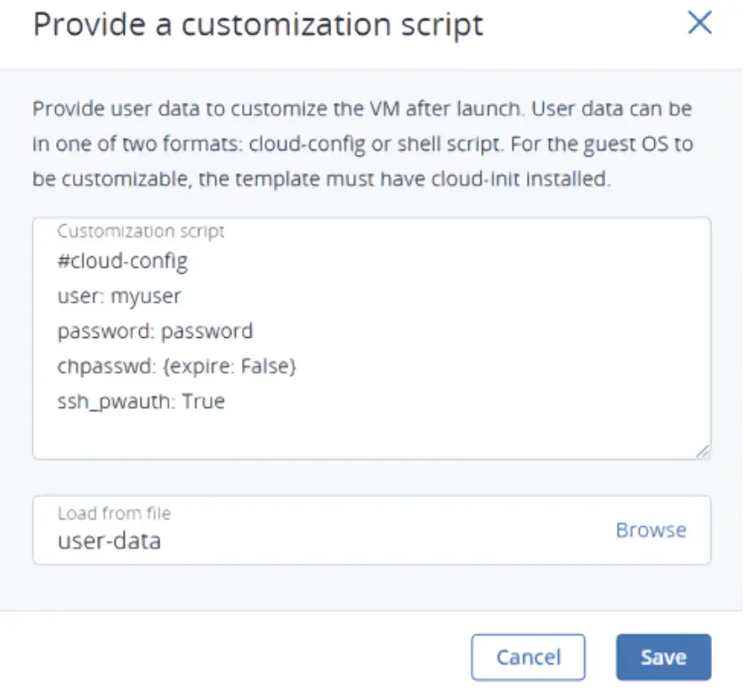Save the customization script
Image resolution: width=744 pixels, height=700 pixels.
point(662,656)
